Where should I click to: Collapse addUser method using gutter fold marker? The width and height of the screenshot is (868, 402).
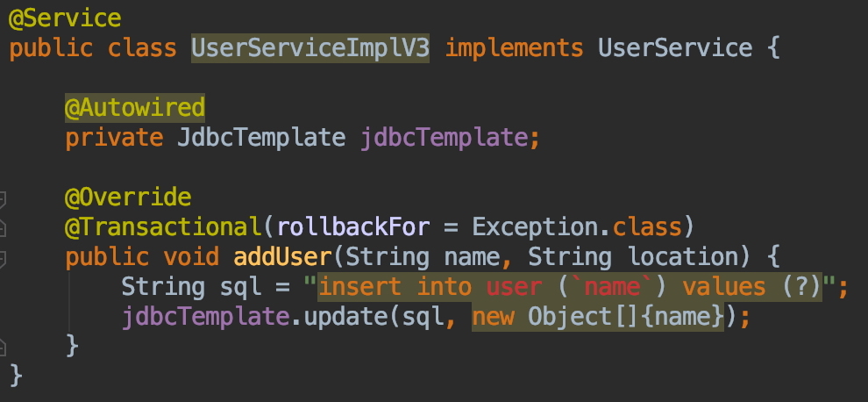click(x=3, y=258)
